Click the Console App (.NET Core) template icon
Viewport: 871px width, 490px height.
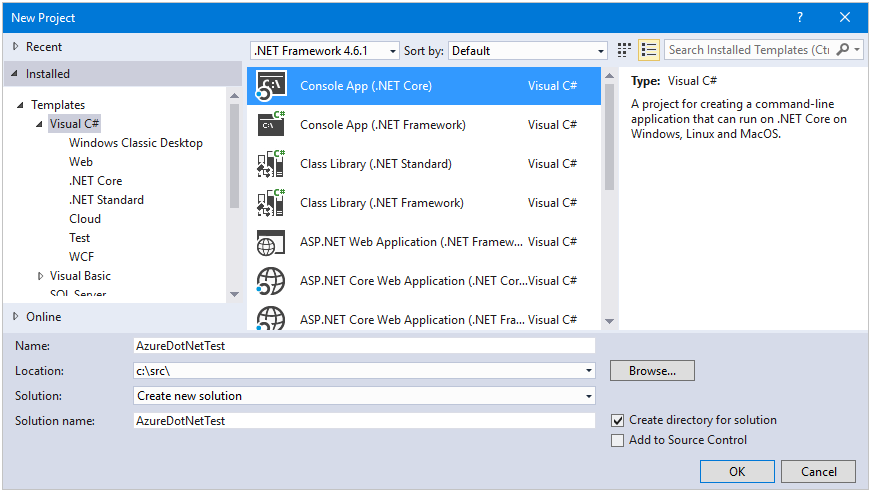coord(271,86)
